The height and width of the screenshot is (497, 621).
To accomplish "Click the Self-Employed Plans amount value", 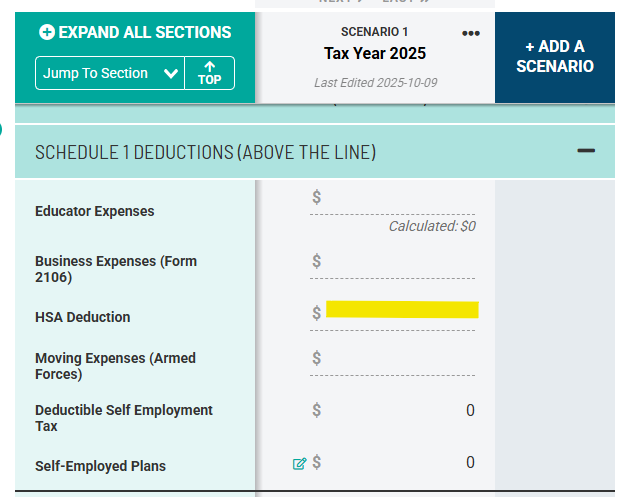I will tap(470, 462).
